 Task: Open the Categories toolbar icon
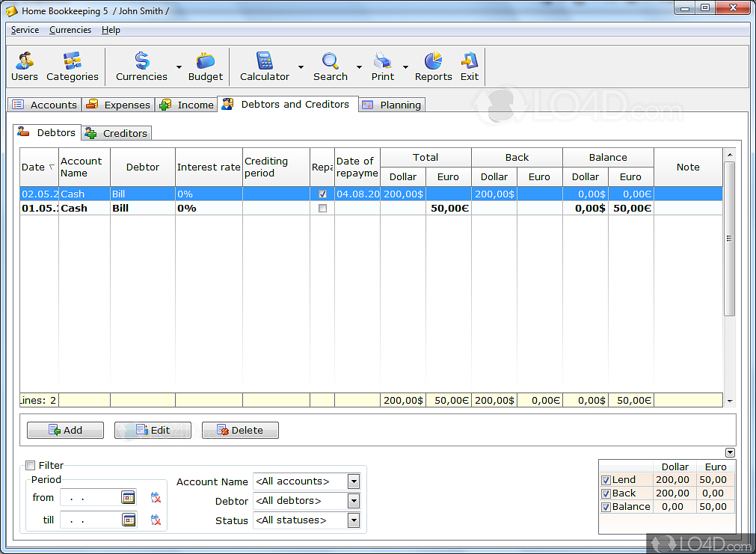pos(73,67)
